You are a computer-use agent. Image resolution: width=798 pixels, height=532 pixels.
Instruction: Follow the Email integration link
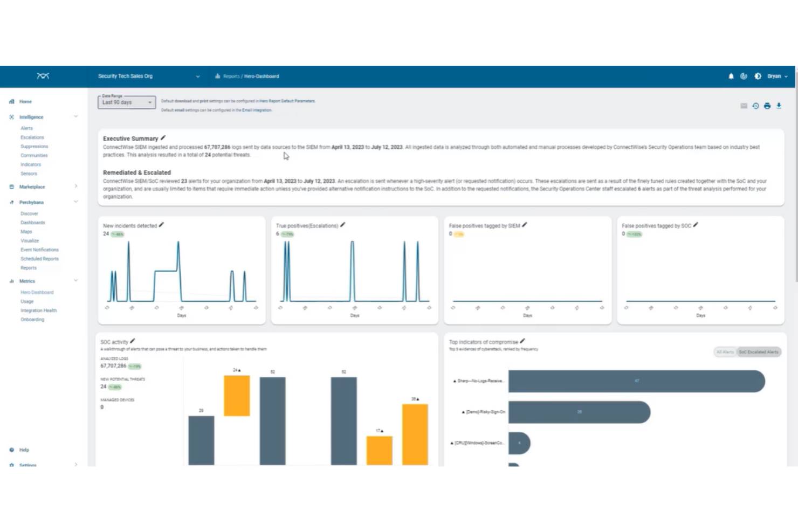257,110
